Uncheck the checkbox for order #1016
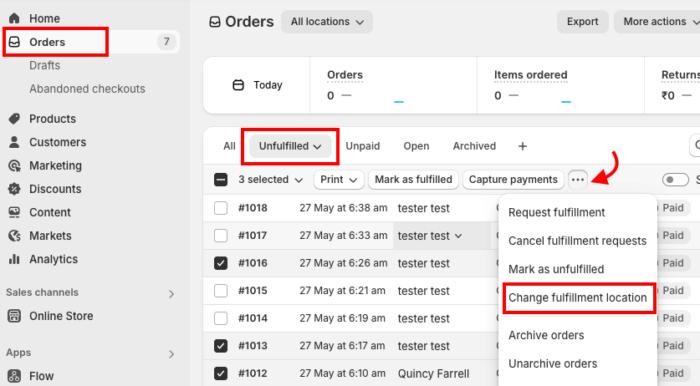Viewport: 700px width, 386px height. (221, 263)
